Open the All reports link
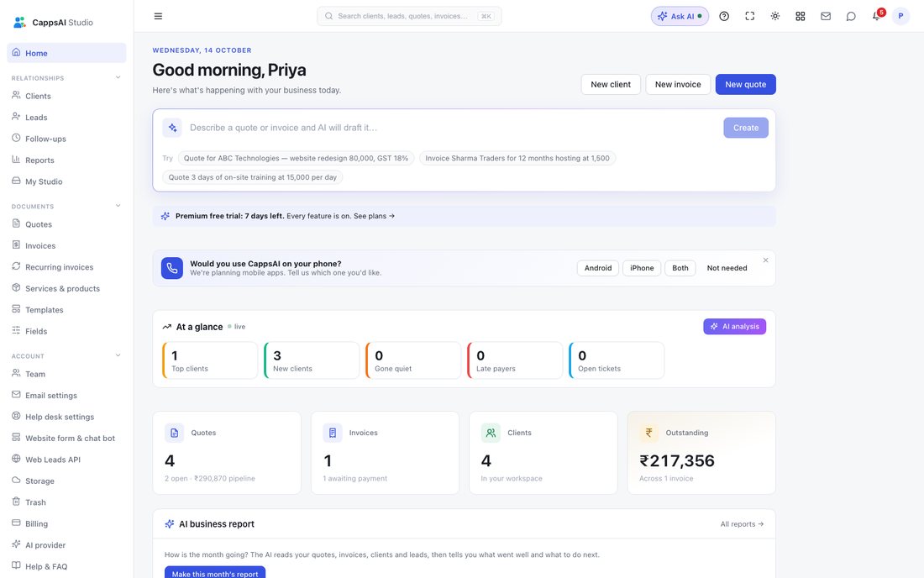The image size is (924, 578). point(742,523)
